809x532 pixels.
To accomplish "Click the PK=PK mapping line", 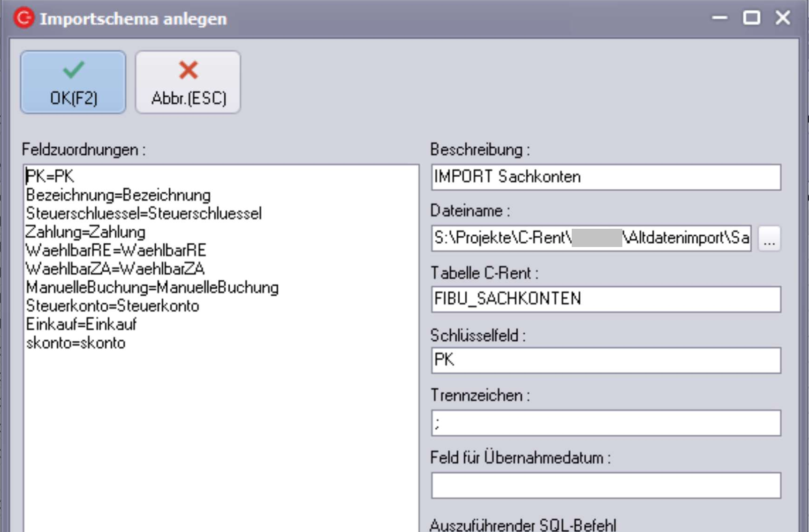I will pos(50,177).
